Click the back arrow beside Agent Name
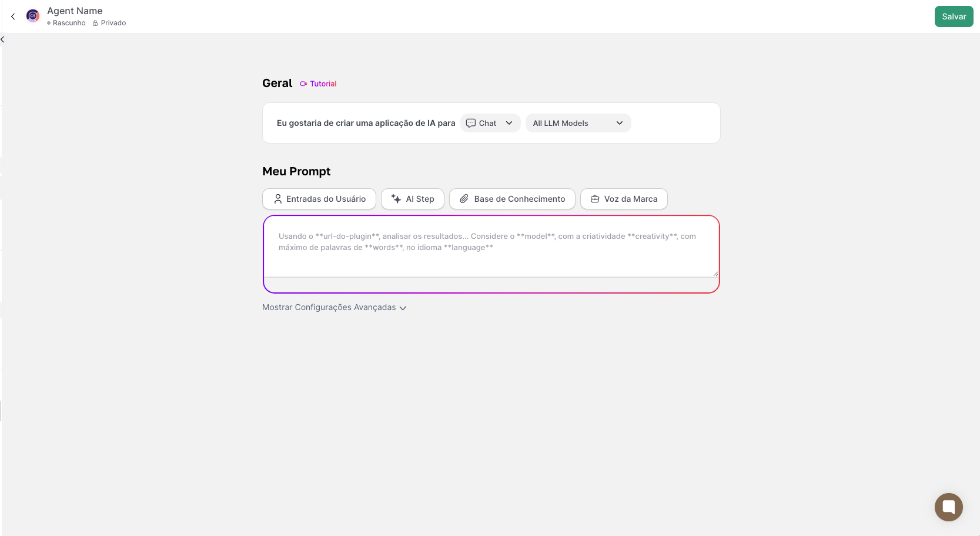This screenshot has height=536, width=980. (x=13, y=16)
